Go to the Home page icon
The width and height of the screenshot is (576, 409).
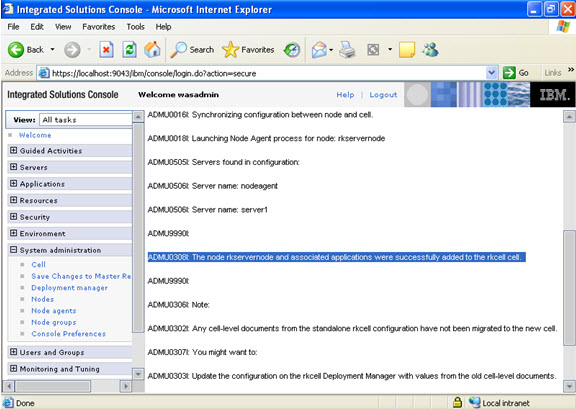tap(152, 50)
